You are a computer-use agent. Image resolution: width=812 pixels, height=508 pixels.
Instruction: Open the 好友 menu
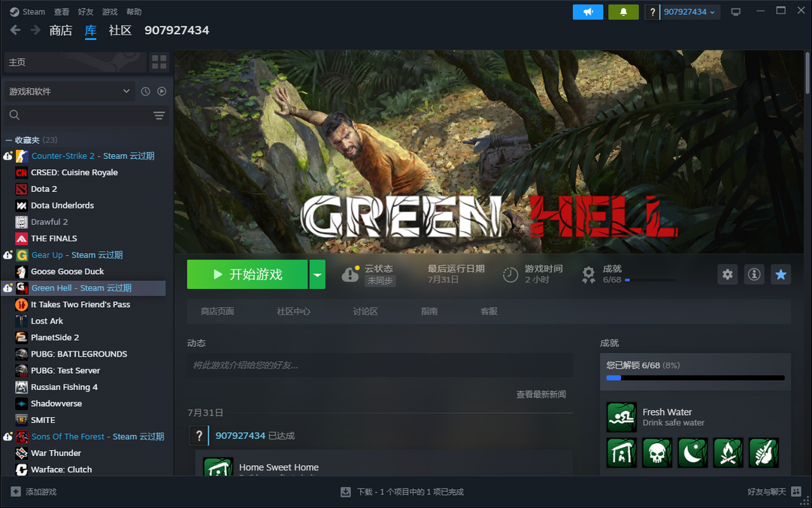[86, 11]
